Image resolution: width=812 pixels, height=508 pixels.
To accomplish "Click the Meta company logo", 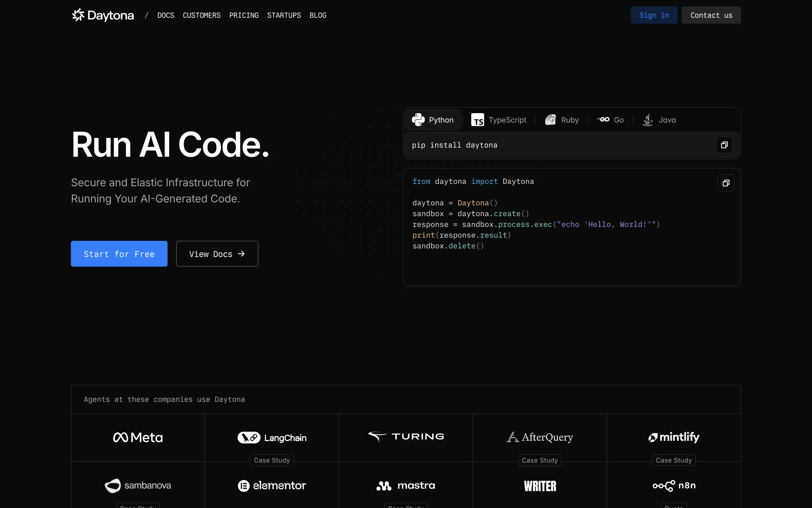I will (x=138, y=437).
